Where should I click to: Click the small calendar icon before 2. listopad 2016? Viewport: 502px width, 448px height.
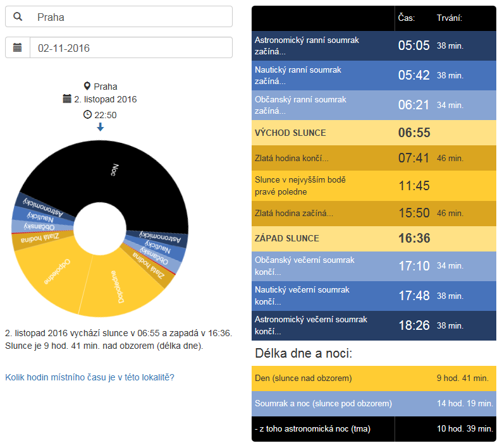click(67, 99)
